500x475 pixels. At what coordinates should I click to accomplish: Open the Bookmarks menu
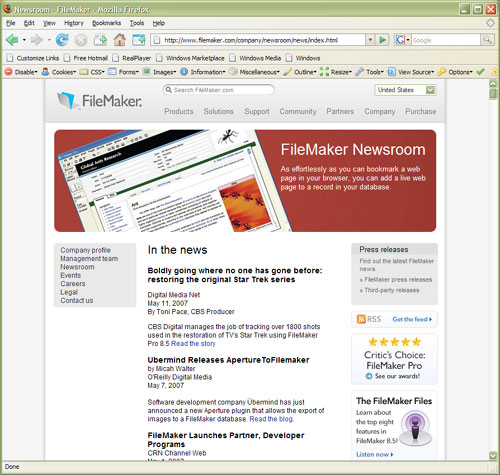pyautogui.click(x=106, y=23)
